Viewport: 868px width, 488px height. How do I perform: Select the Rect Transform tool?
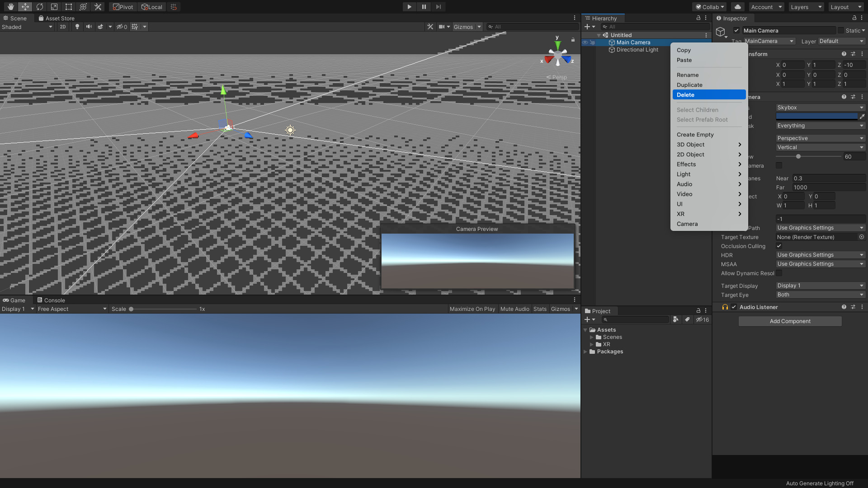[x=68, y=7]
